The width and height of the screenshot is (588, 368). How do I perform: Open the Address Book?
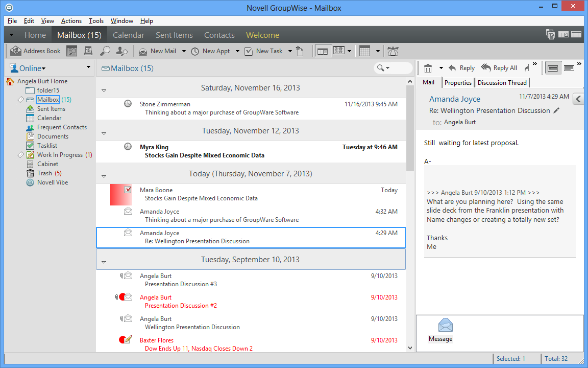point(35,51)
